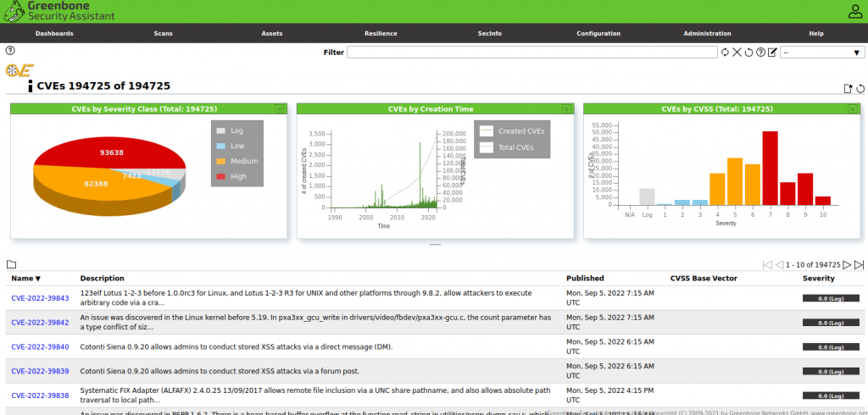The image size is (868, 415).
Task: Click inside the Filter text field
Action: pyautogui.click(x=532, y=53)
